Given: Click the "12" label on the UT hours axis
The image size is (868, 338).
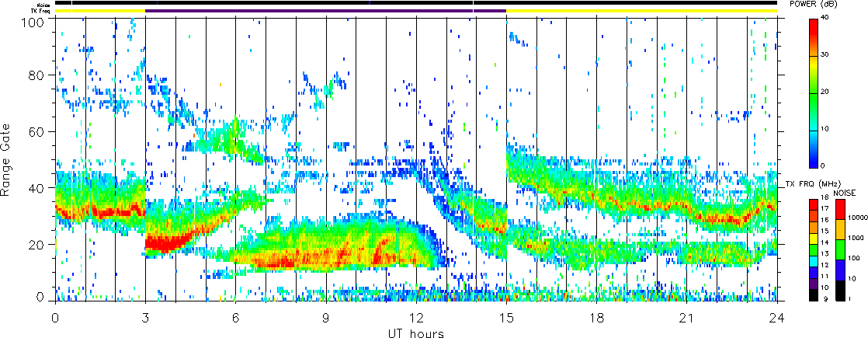Looking at the screenshot, I should point(416,318).
